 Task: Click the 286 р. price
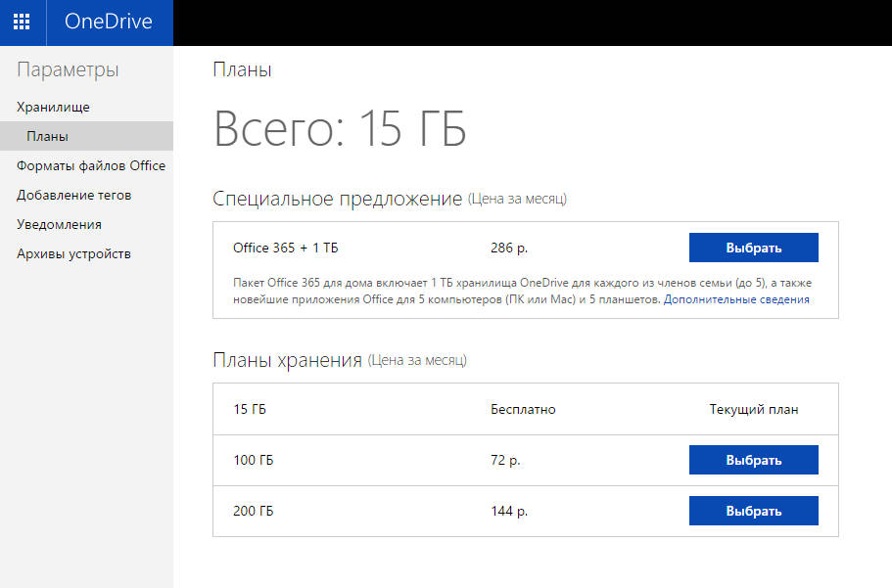coord(509,248)
